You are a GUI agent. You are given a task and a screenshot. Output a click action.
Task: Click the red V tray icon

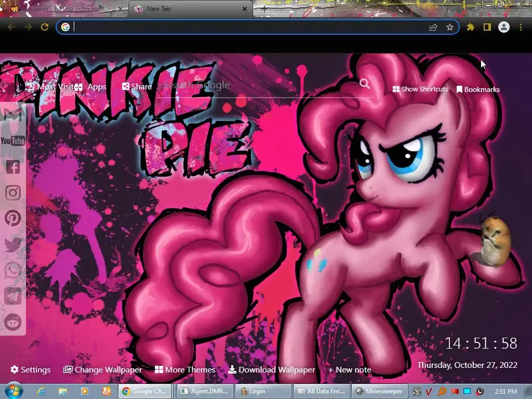429,392
